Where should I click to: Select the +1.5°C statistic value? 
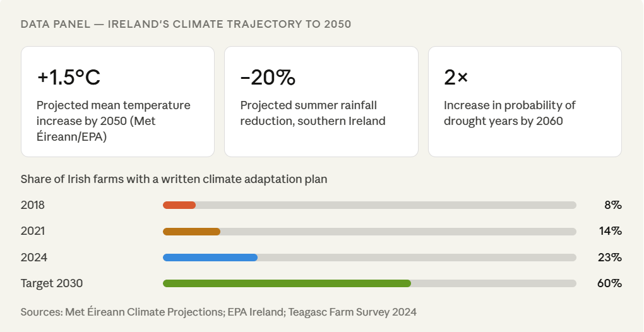pyautogui.click(x=69, y=78)
